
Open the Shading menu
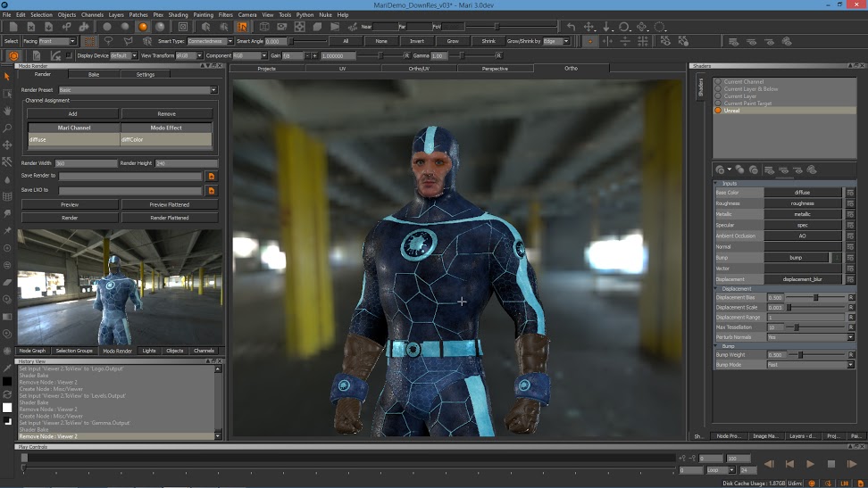pos(178,14)
